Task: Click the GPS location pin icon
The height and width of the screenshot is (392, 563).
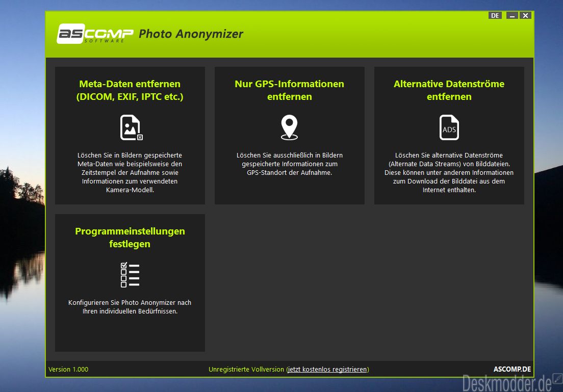Action: [289, 127]
